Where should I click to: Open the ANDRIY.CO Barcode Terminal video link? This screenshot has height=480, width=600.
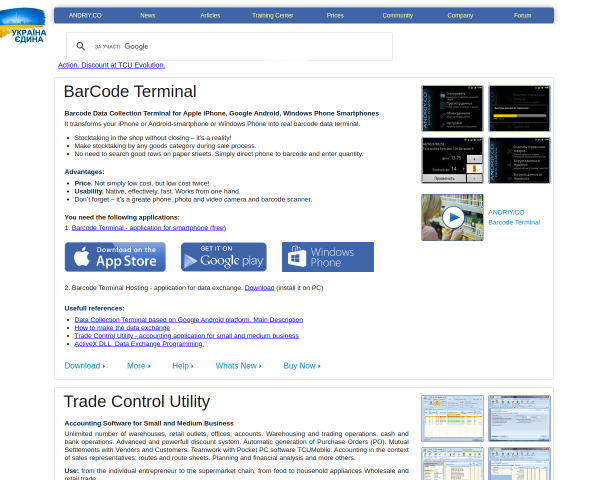pos(514,217)
